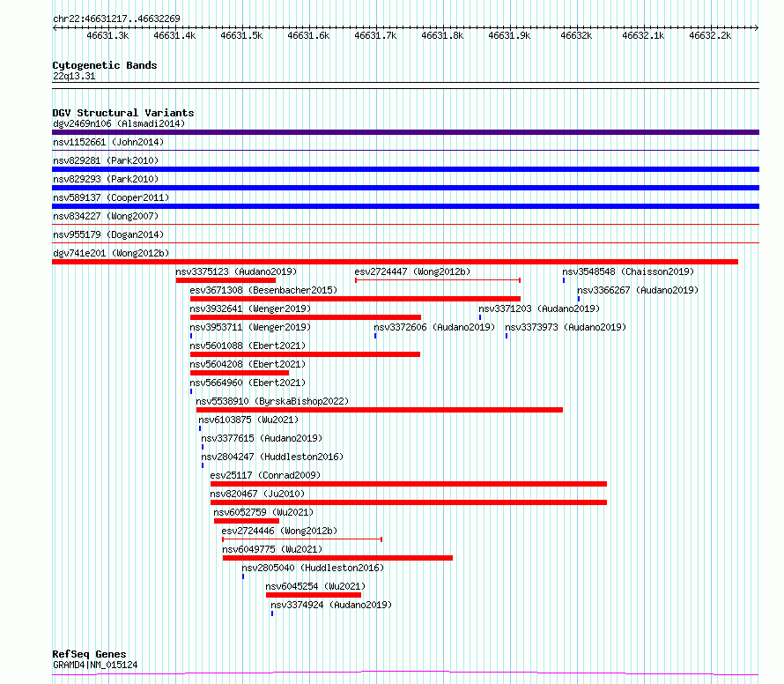The height and width of the screenshot is (684, 784).
Task: Click esv25117 (Conrad2009) label
Action: tap(265, 475)
